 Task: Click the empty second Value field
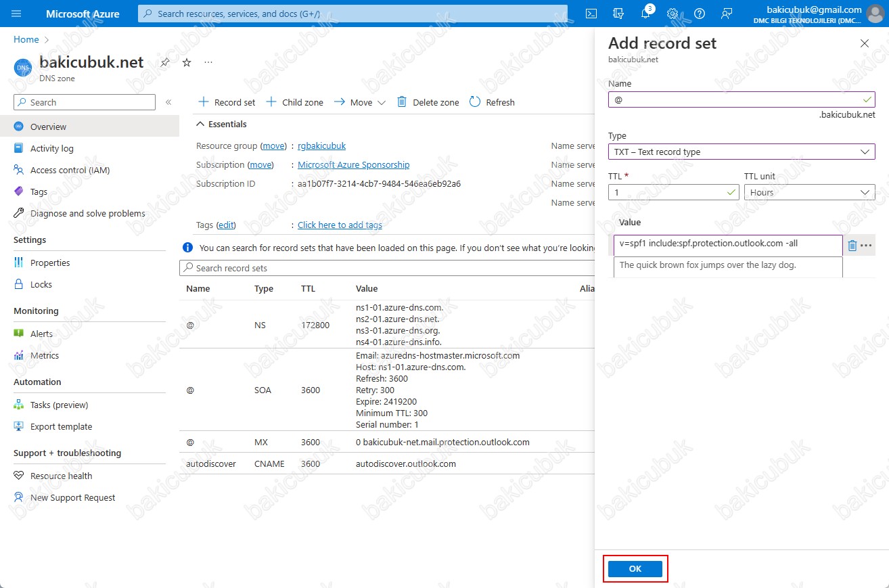click(x=728, y=267)
